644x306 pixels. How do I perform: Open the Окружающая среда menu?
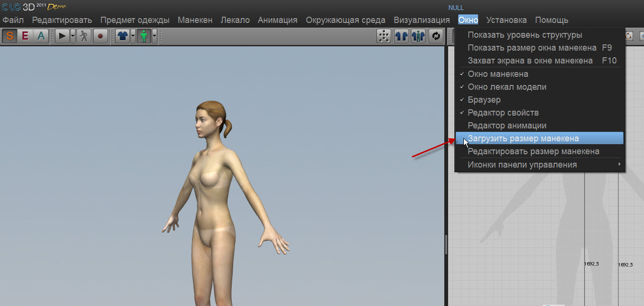pyautogui.click(x=346, y=20)
